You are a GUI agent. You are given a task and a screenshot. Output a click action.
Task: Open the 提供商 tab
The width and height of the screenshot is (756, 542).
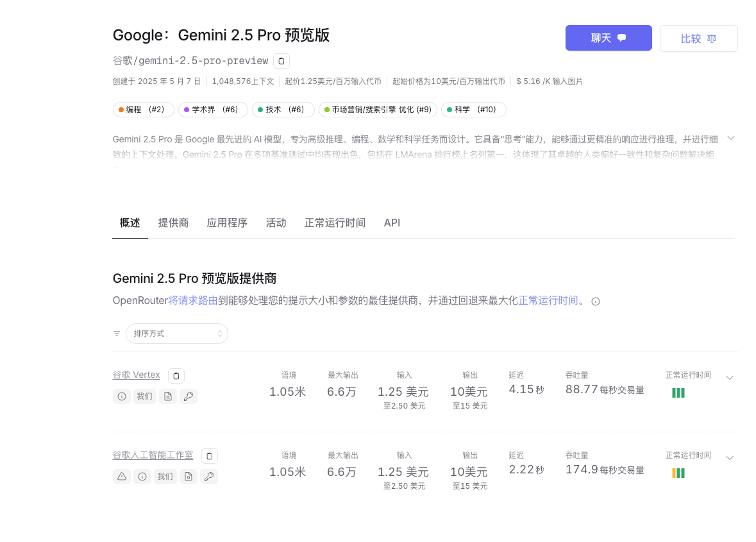coord(173,223)
